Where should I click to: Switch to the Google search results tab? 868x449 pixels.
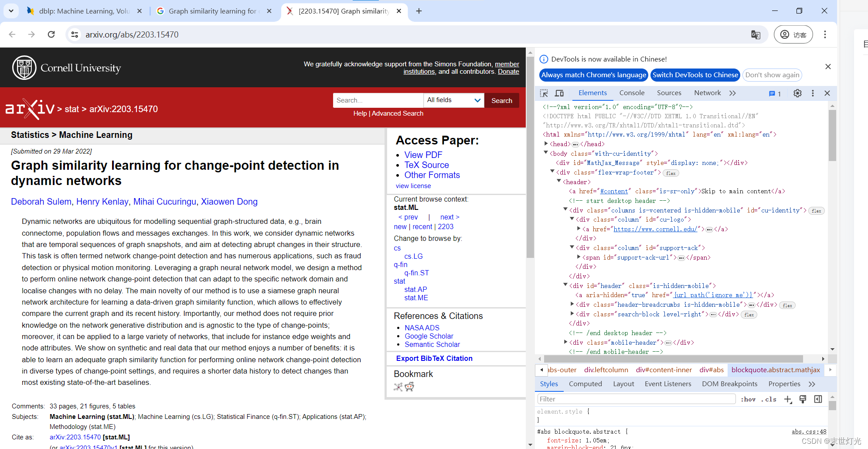point(214,11)
